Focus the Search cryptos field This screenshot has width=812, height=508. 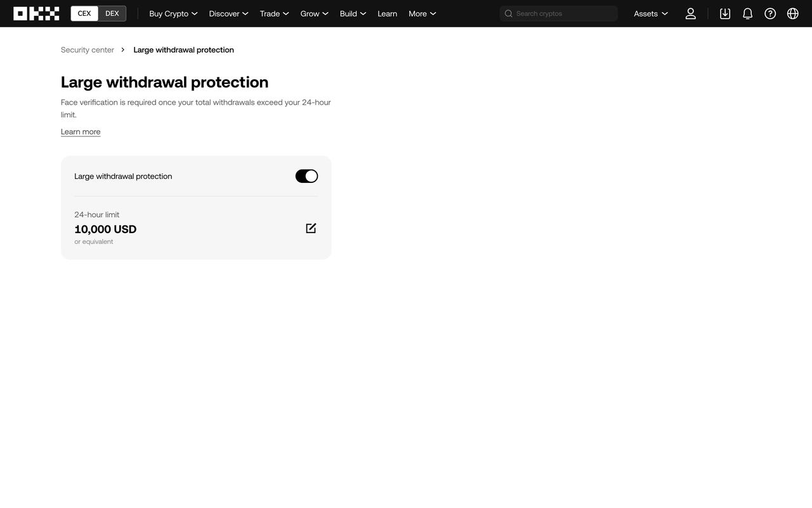[x=558, y=13]
